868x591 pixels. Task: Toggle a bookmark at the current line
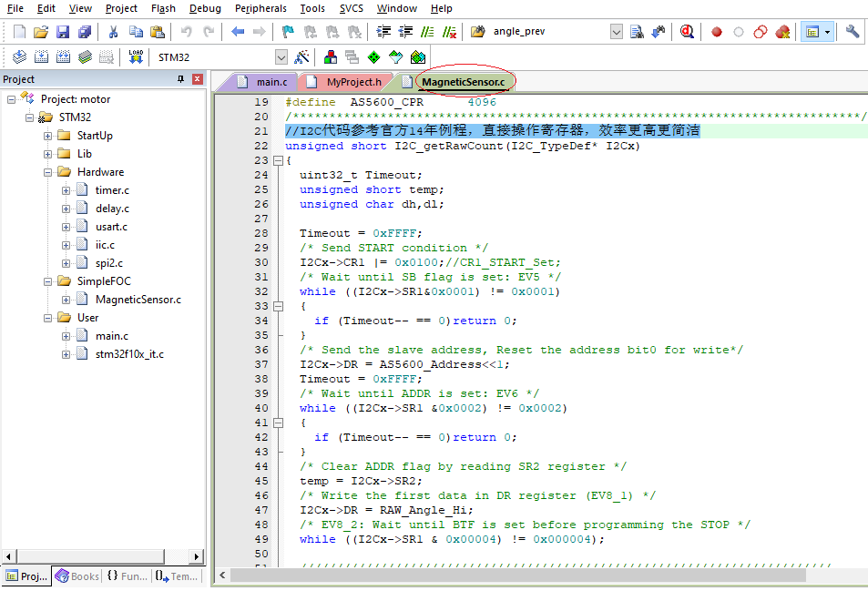coord(287,33)
